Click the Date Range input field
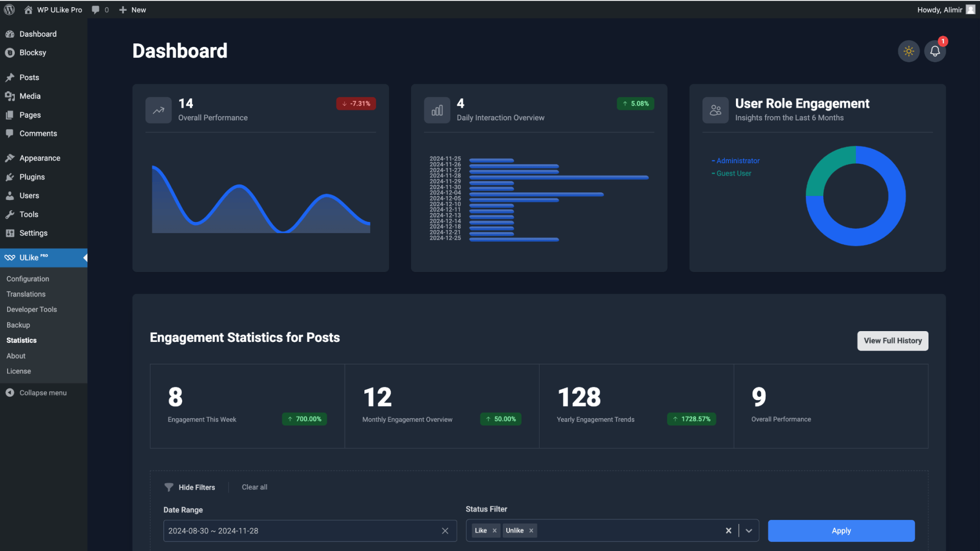 coord(301,531)
